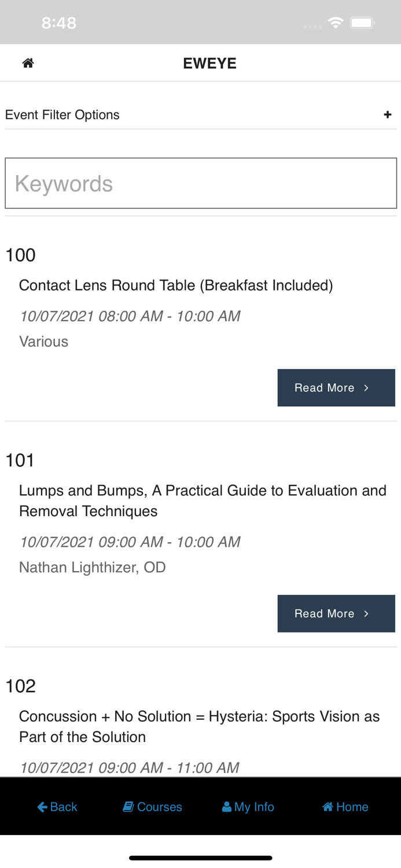Select the Concussion + No Solution course title

[199, 726]
